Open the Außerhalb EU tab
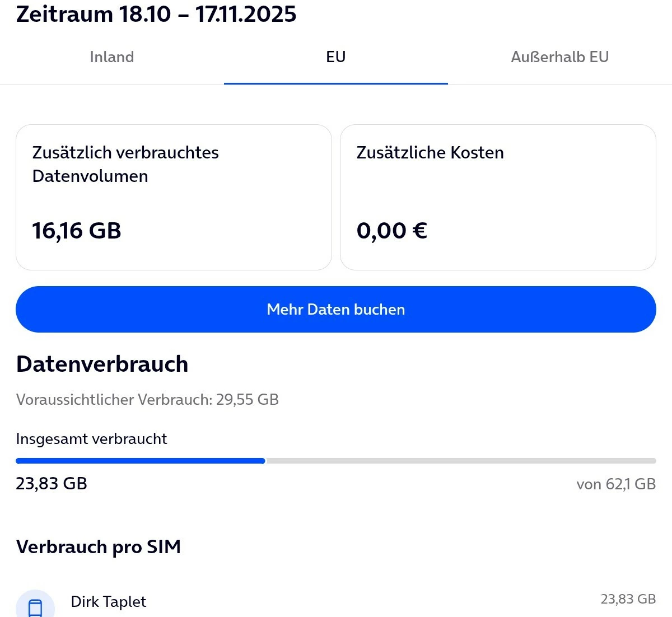Viewport: 672px width, 617px height. pyautogui.click(x=559, y=57)
